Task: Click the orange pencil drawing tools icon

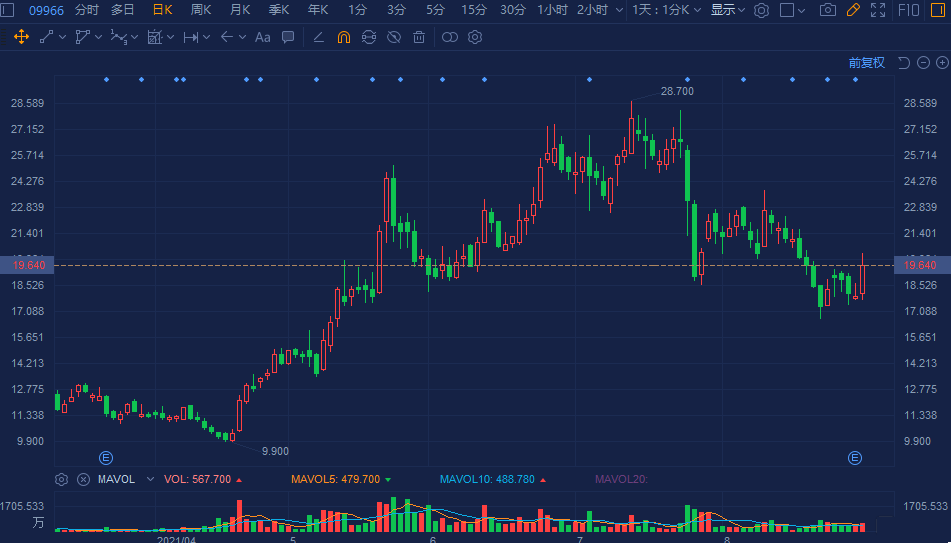Action: [853, 10]
